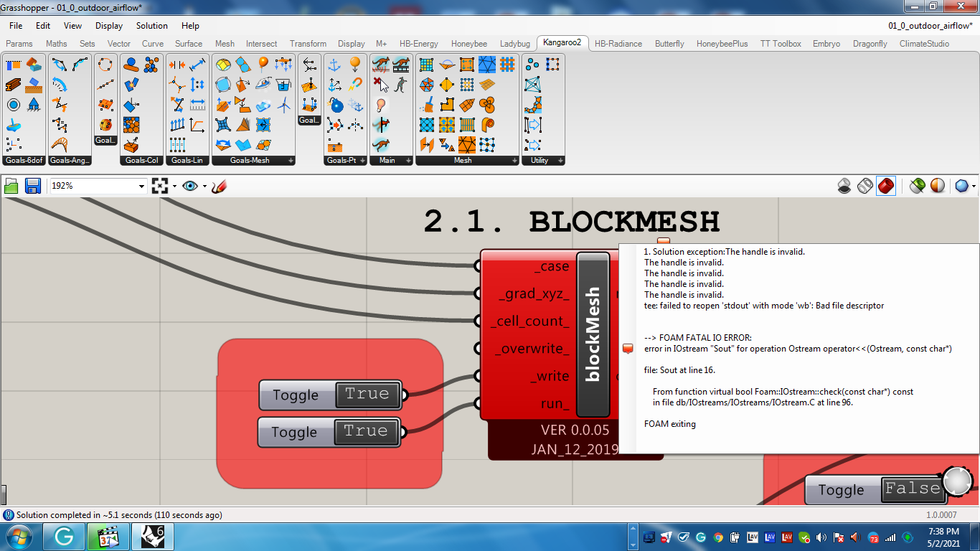Screen dimensions: 980x551
Task: Select the Anchor goal icon
Action: coord(334,65)
